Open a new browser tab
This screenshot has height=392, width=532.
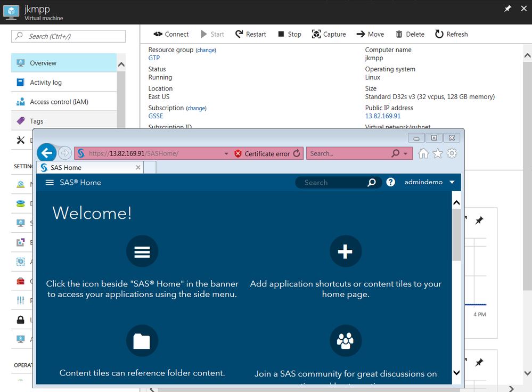150,167
